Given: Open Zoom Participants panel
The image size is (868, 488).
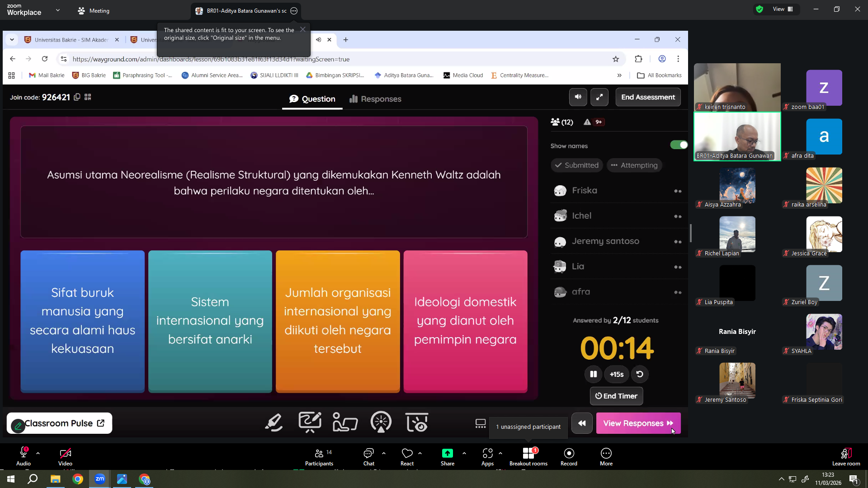Looking at the screenshot, I should coord(319,457).
